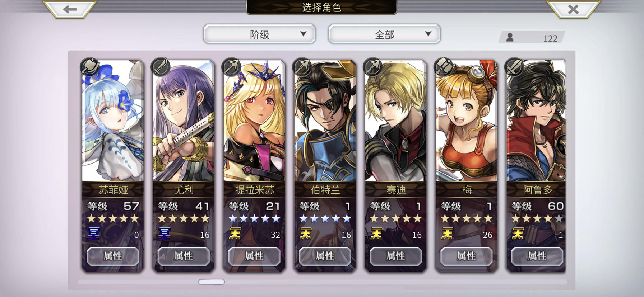Choose the 梅 character portrait

pos(466,121)
